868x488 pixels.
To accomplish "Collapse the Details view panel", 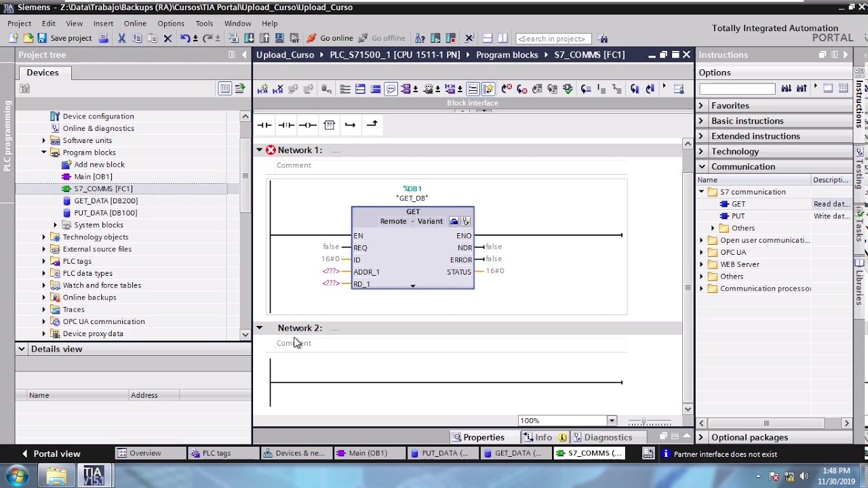I will pyautogui.click(x=22, y=349).
